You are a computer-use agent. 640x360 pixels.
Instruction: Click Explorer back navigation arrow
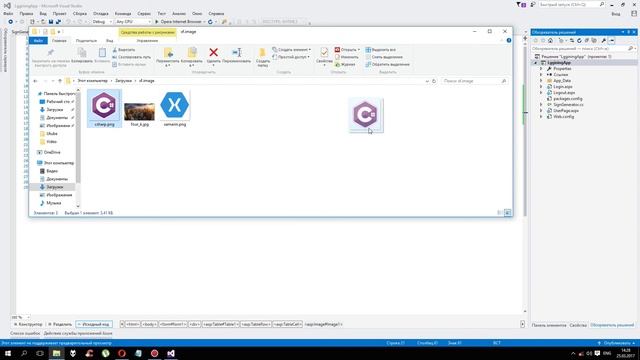pos(36,81)
